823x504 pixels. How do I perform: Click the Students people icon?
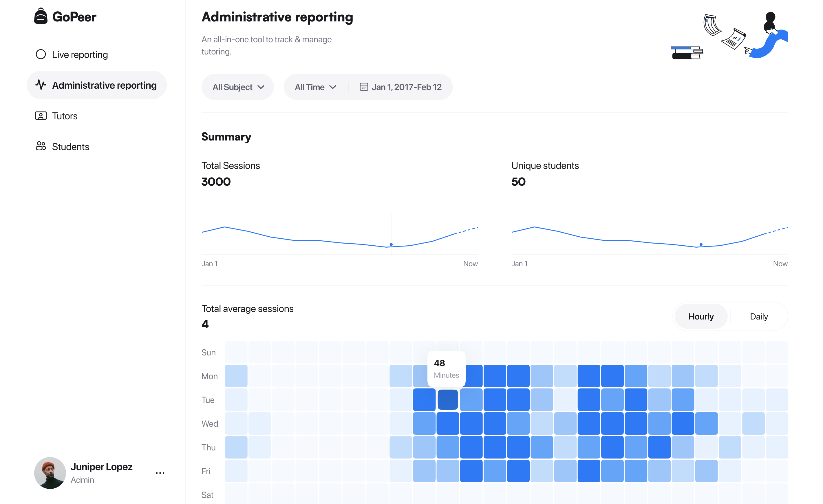[x=41, y=146]
